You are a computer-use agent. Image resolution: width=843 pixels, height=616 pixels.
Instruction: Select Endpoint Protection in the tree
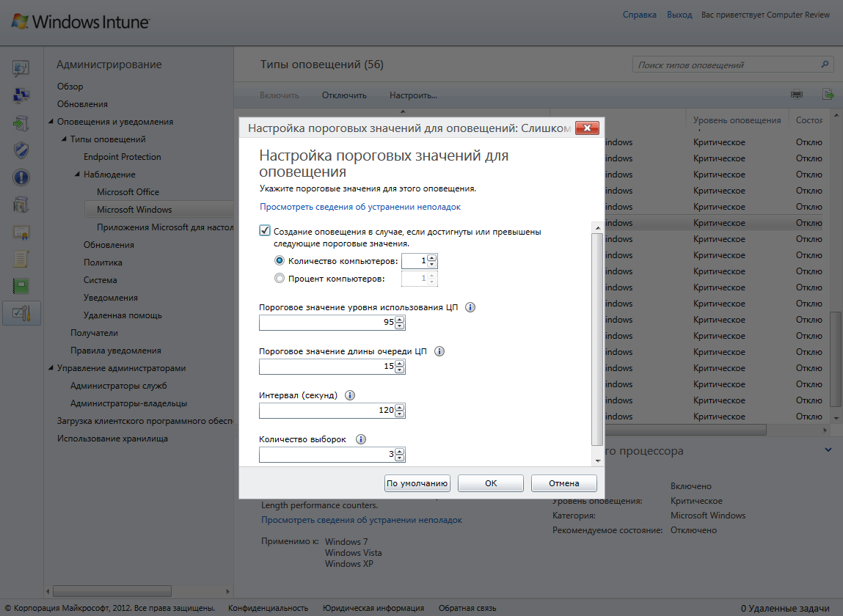click(x=122, y=157)
